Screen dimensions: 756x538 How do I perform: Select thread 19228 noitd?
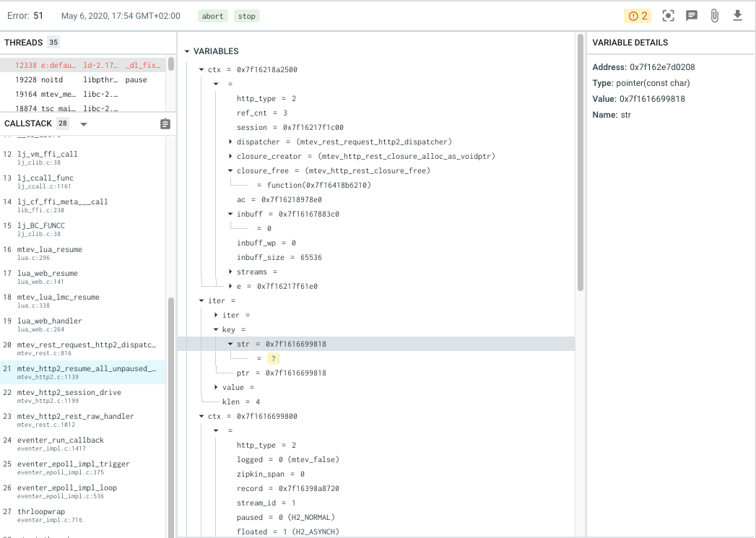point(83,79)
